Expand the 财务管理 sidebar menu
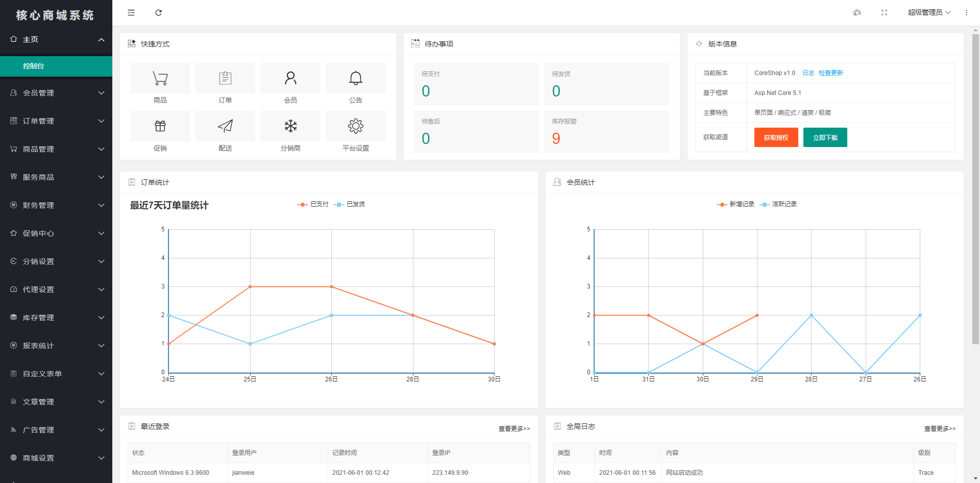This screenshot has height=483, width=980. tap(56, 205)
